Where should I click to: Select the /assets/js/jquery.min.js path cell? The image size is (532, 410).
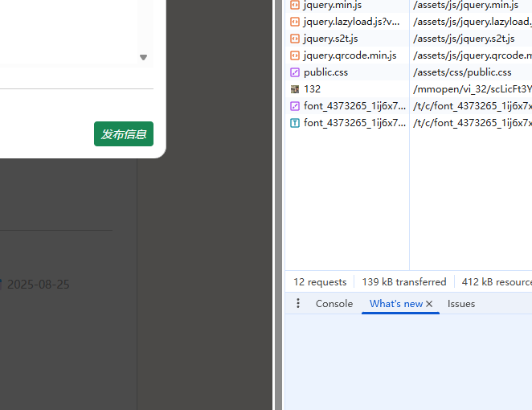pyautogui.click(x=465, y=6)
